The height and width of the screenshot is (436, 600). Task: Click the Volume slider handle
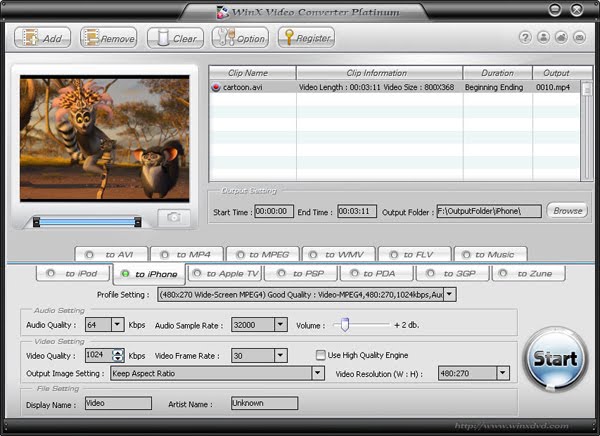click(x=345, y=324)
